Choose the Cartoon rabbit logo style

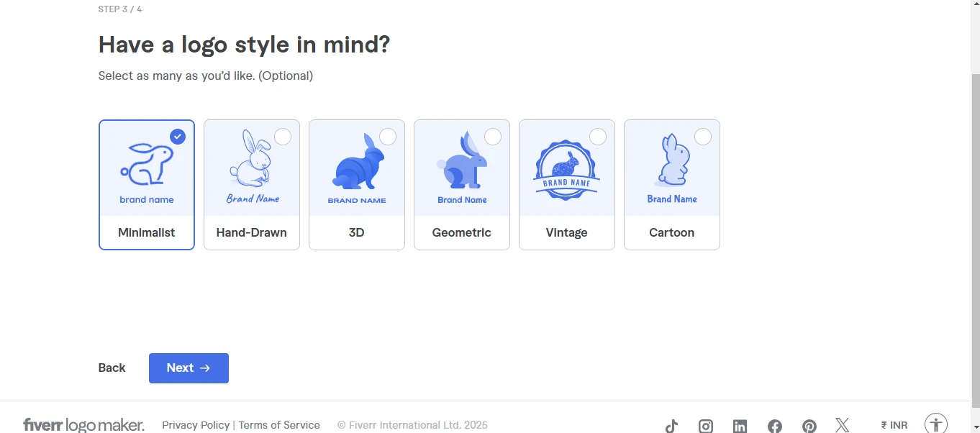point(672,185)
